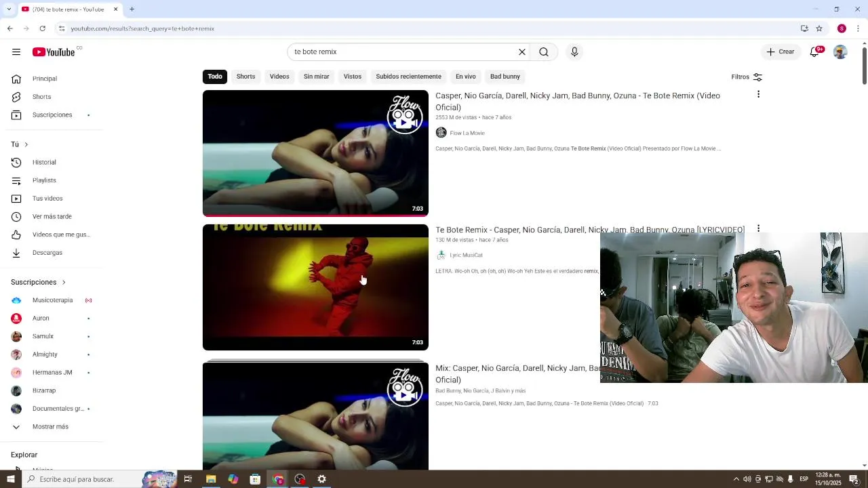The height and width of the screenshot is (488, 868).
Task: Open the first video's three-dot menu
Action: click(x=758, y=95)
